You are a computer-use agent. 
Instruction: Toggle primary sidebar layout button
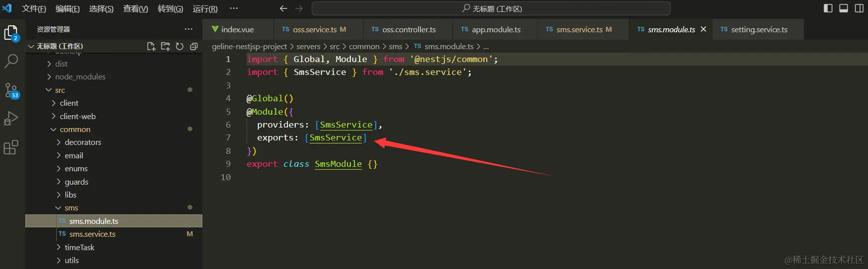click(x=828, y=8)
